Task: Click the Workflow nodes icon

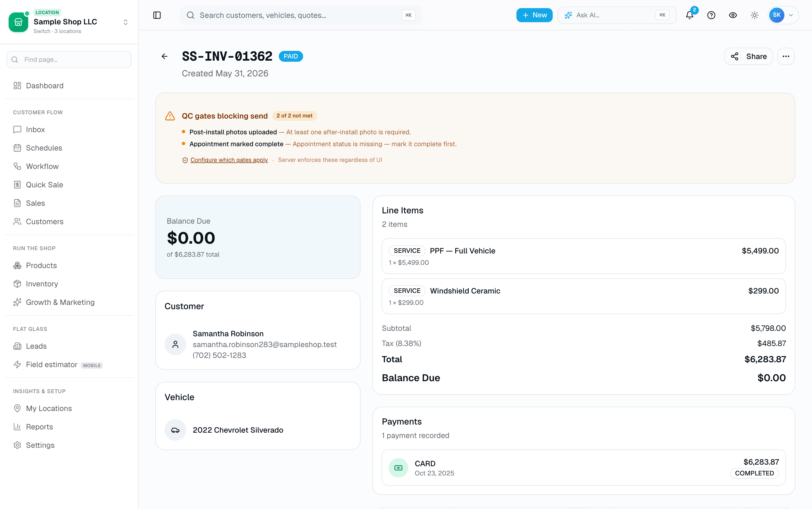Action: click(17, 166)
